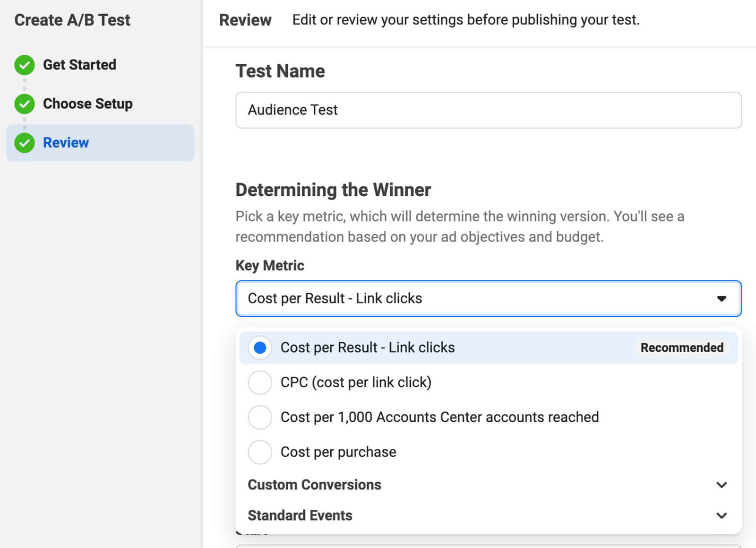Select the Cost per purchase radio button
This screenshot has width=756, height=548.
tap(260, 452)
